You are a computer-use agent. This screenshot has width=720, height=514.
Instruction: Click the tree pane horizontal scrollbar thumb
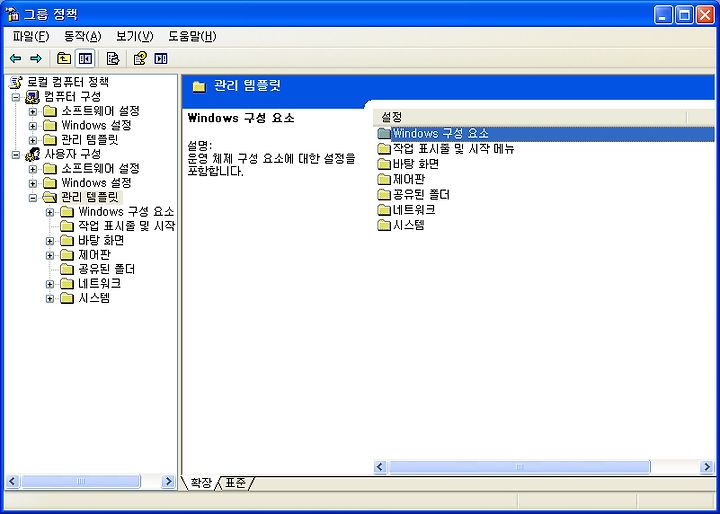tap(81, 481)
